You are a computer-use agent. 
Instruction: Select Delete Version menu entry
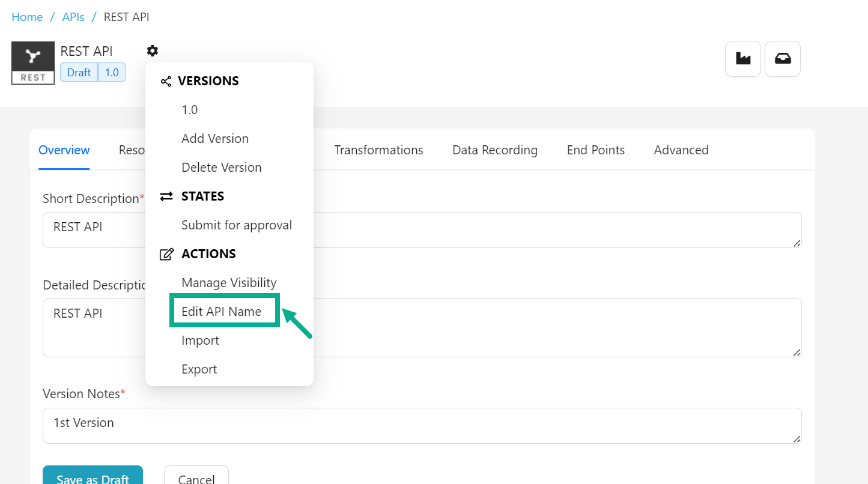222,168
